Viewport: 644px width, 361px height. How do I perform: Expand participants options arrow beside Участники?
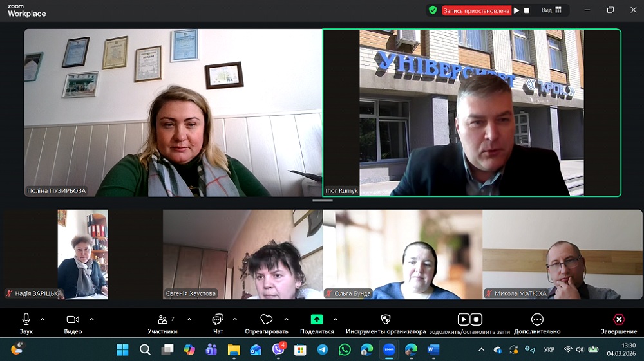pos(189,319)
